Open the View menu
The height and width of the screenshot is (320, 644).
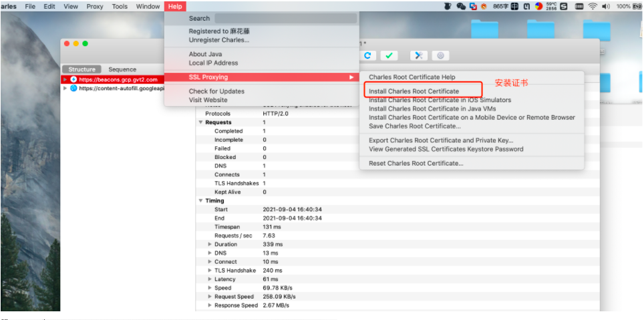click(71, 6)
